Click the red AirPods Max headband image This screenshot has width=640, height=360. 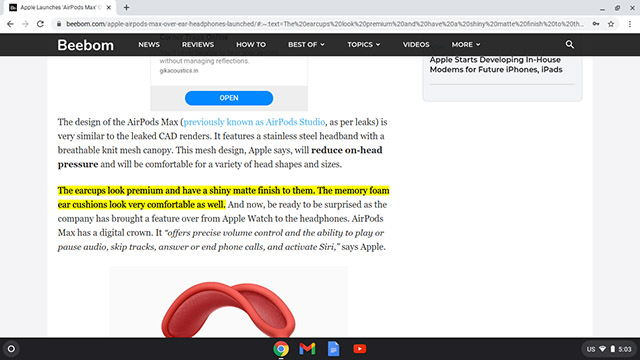point(229,309)
